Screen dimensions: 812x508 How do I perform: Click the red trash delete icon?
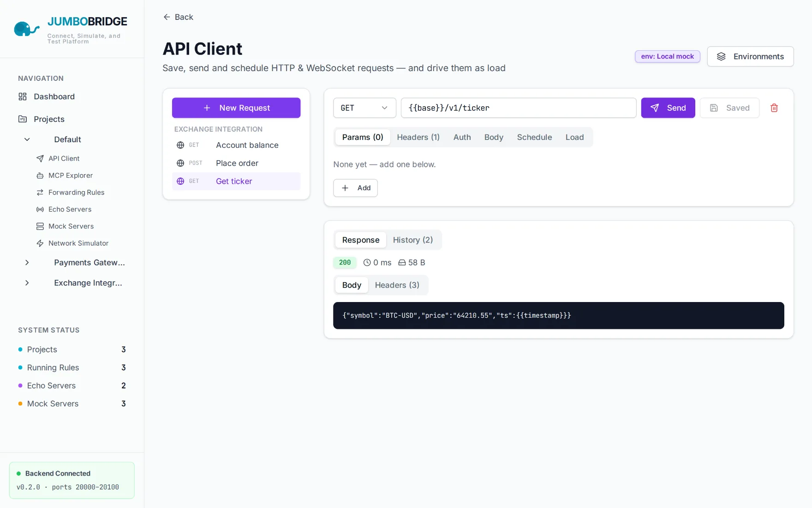774,108
